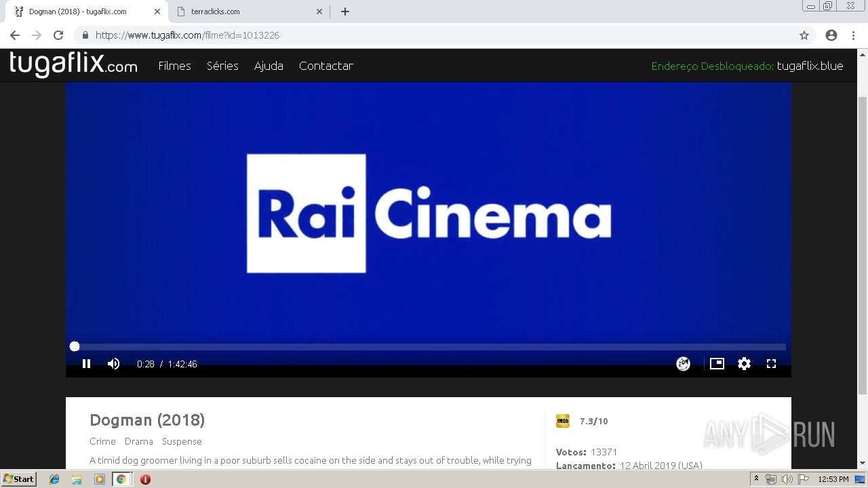The image size is (868, 488).
Task: Click the Dogman (2018) title
Action: [147, 420]
